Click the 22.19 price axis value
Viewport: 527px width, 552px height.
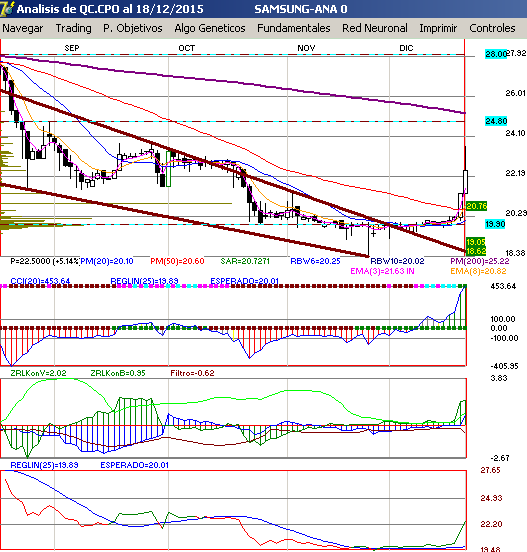tap(515, 173)
